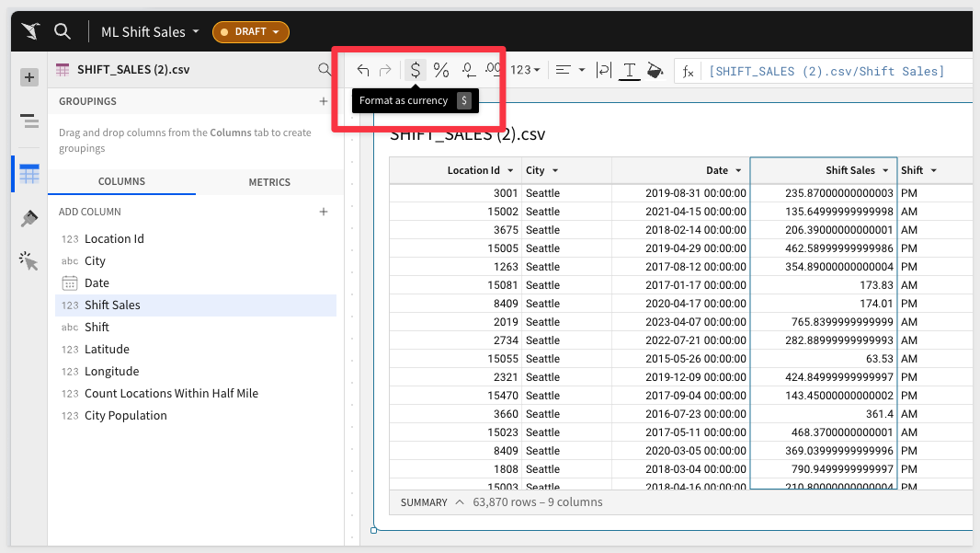This screenshot has width=980, height=553.
Task: Open the search magnifier in top bar
Action: pos(63,31)
